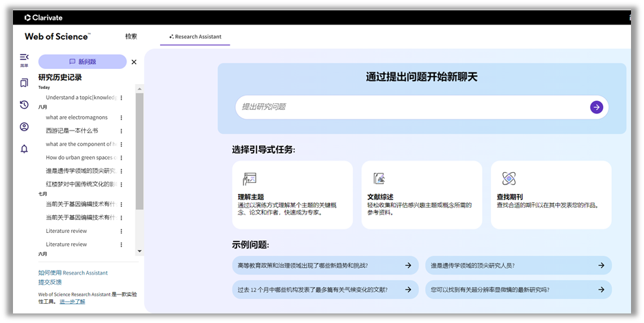This screenshot has height=323, width=644.
Task: Open the user profile icon
Action: pos(25,126)
